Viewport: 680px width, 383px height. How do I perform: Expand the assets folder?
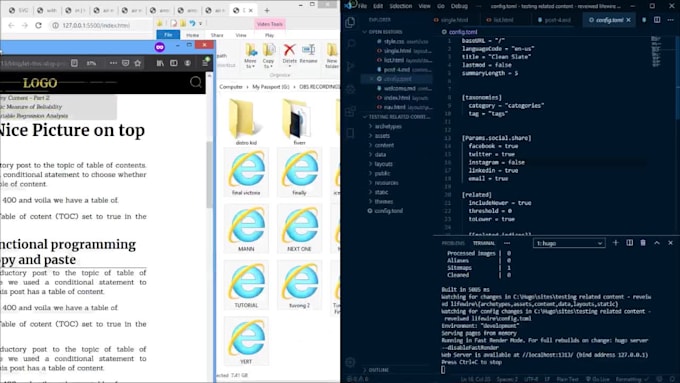(382, 136)
